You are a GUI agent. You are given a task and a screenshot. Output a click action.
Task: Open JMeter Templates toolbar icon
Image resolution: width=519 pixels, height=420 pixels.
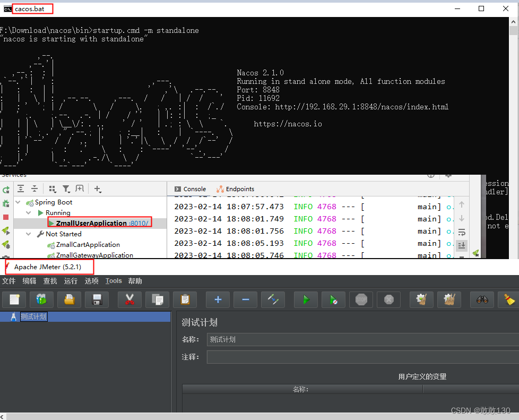pos(42,300)
